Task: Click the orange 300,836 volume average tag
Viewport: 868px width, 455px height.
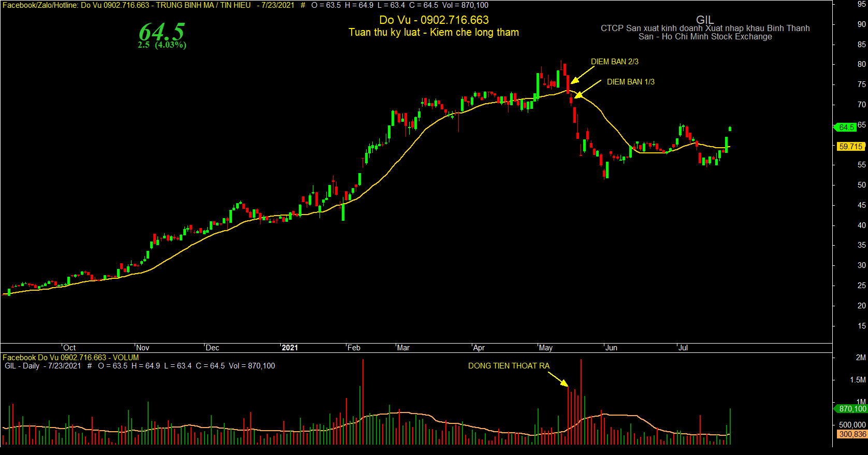Action: [852, 434]
